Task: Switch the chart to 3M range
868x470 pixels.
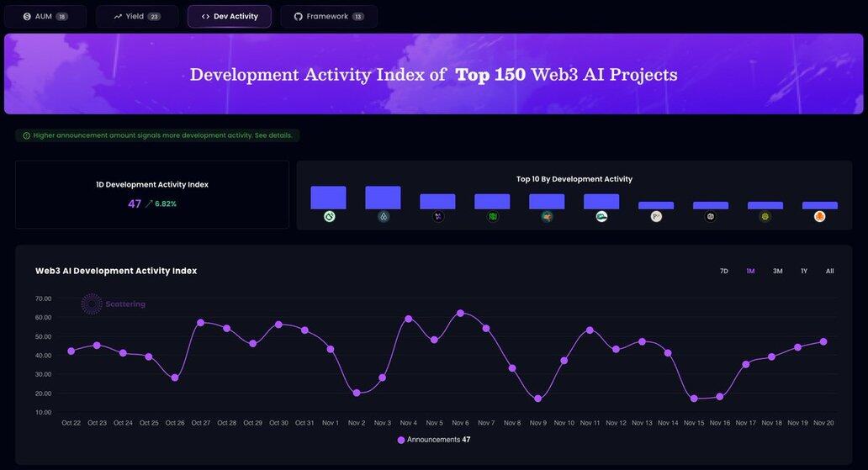Action: tap(778, 272)
